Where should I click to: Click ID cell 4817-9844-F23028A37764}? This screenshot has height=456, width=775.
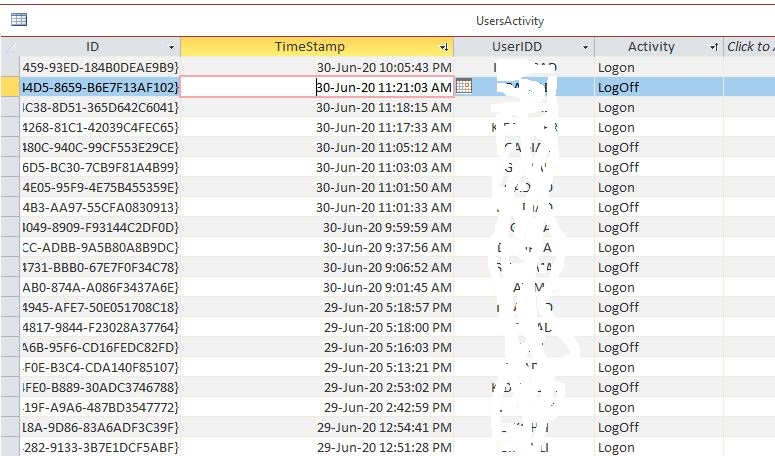(100, 327)
